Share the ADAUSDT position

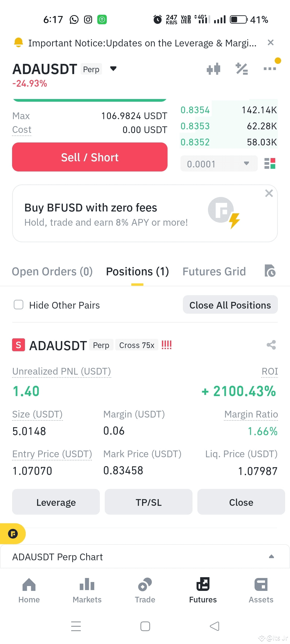[x=271, y=345]
